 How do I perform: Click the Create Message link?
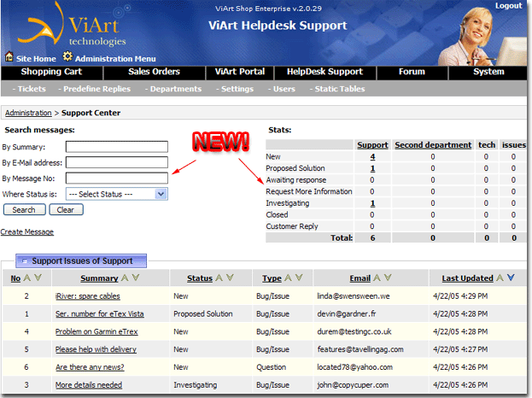pyautogui.click(x=26, y=231)
